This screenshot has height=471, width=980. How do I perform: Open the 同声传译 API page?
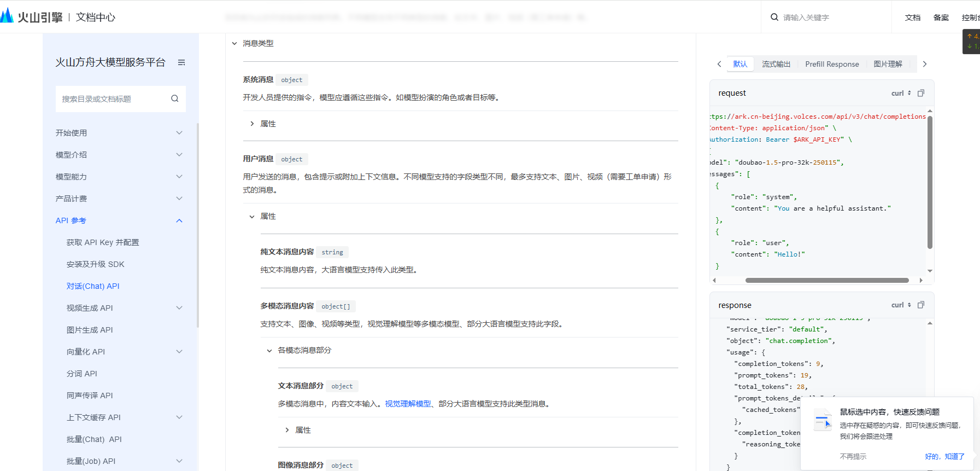pyautogui.click(x=90, y=396)
